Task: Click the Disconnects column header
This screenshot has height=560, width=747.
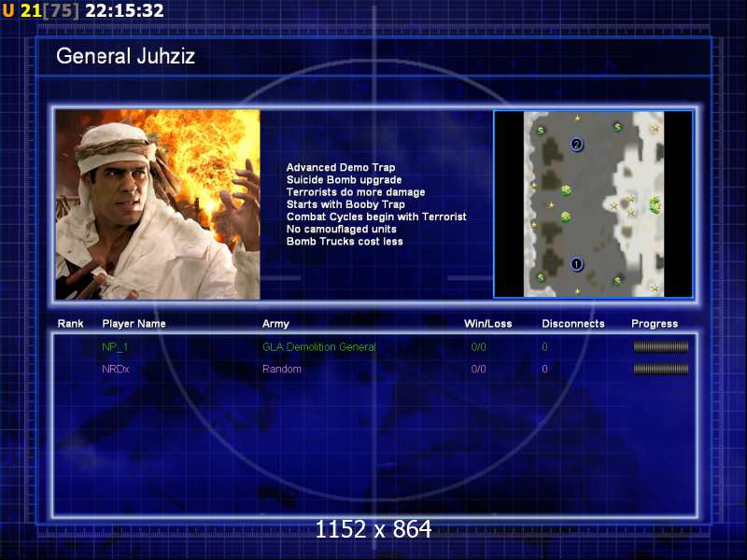Action: pos(573,324)
